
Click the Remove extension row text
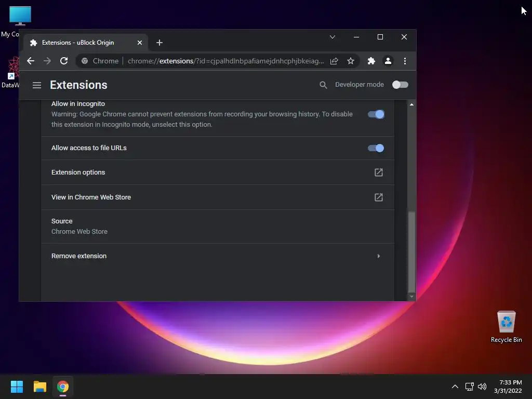click(79, 256)
